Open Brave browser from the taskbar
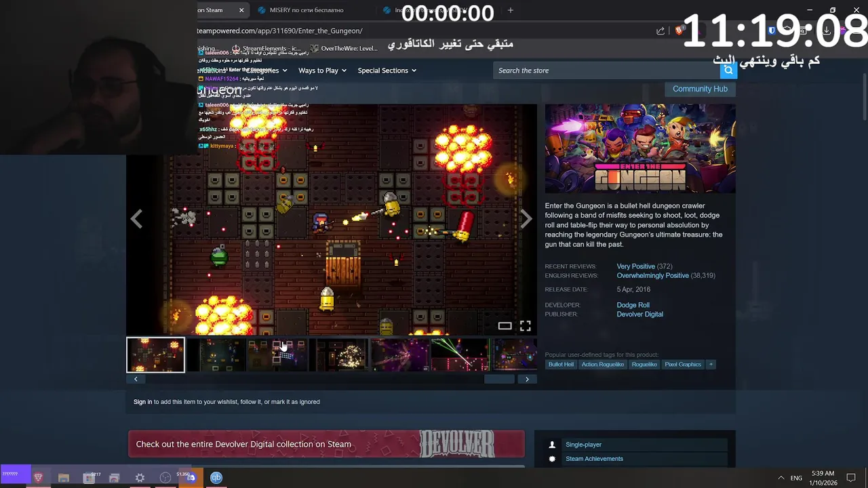Screen dimensions: 868x488 pyautogui.click(x=39, y=478)
